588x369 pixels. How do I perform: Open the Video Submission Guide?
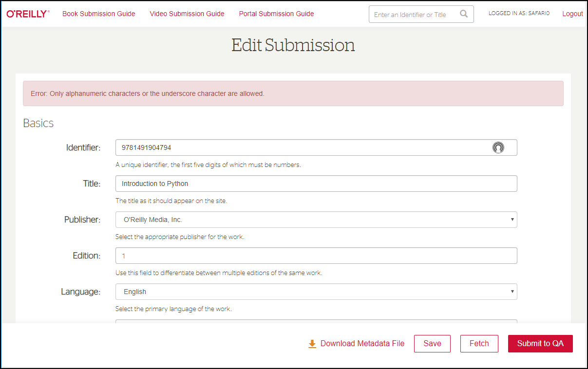187,14
